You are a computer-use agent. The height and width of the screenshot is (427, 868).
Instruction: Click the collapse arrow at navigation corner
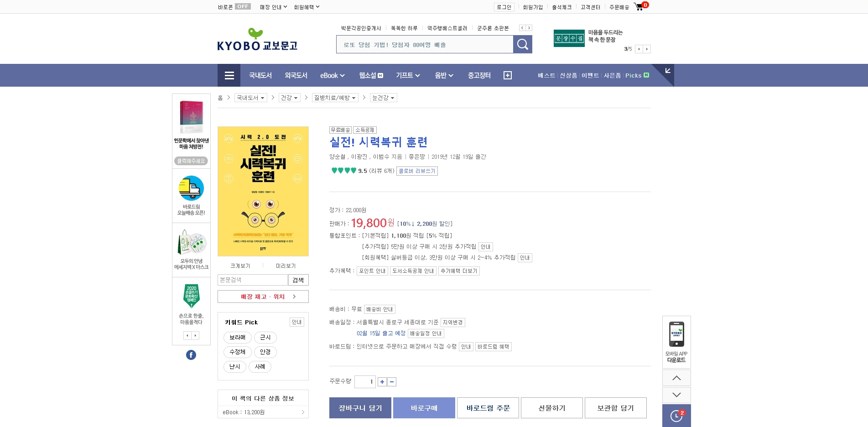[x=668, y=70]
